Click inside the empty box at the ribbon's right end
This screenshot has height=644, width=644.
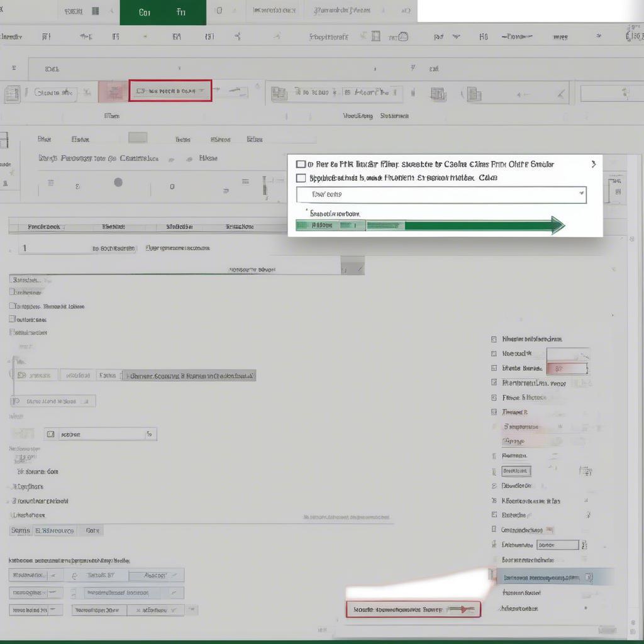[612, 94]
